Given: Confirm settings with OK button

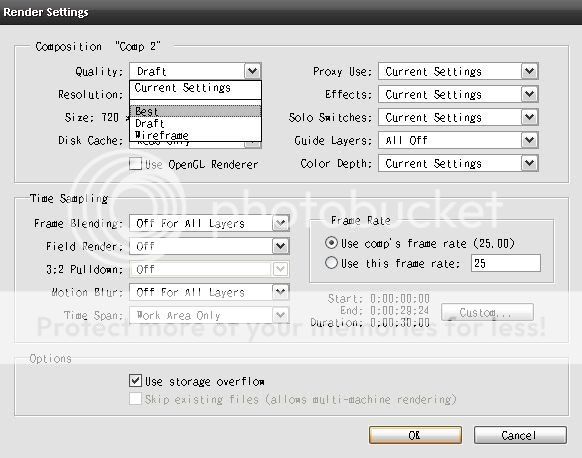Looking at the screenshot, I should coord(415,435).
